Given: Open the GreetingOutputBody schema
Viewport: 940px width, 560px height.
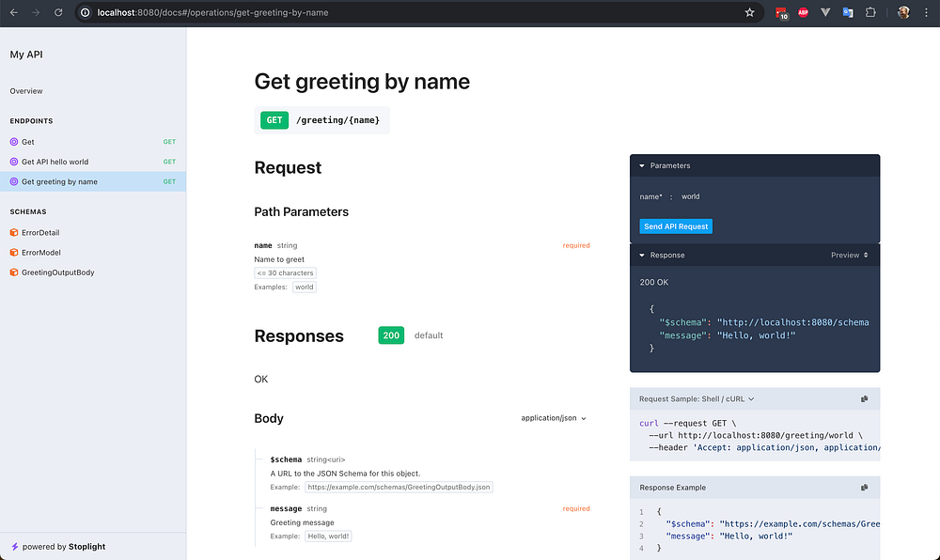Looking at the screenshot, I should pos(93,272).
